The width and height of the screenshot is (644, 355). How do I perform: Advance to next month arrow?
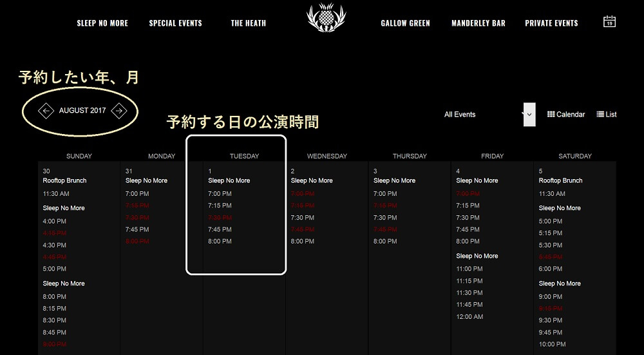[119, 111]
